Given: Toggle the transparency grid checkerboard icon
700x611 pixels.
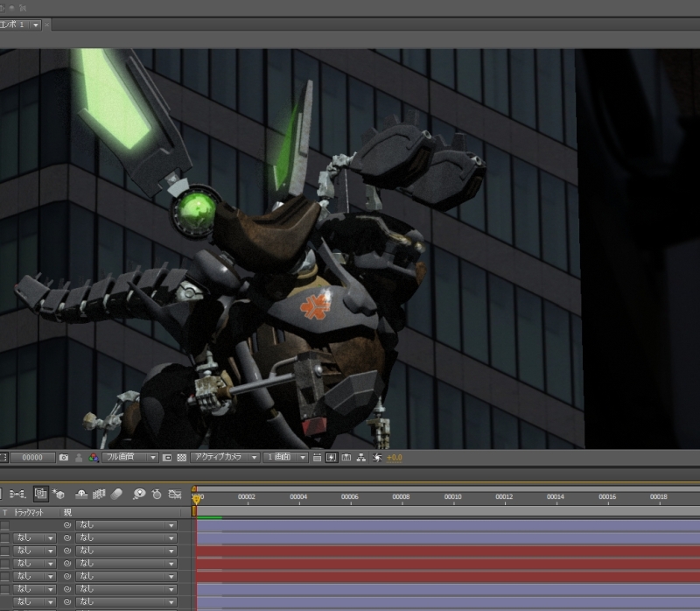Looking at the screenshot, I should tap(182, 458).
